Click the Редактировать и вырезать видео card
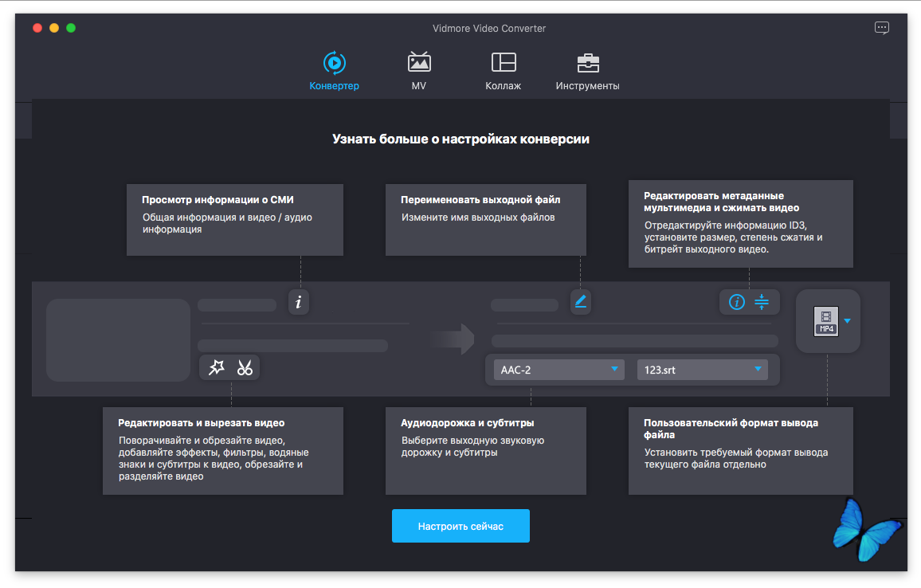The image size is (921, 588). coord(222,451)
